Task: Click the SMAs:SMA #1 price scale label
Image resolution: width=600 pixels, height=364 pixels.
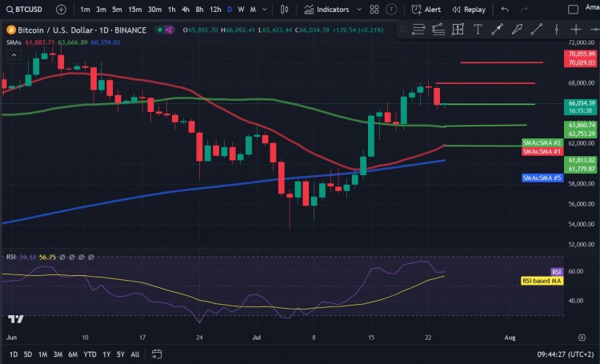Action: click(x=542, y=151)
